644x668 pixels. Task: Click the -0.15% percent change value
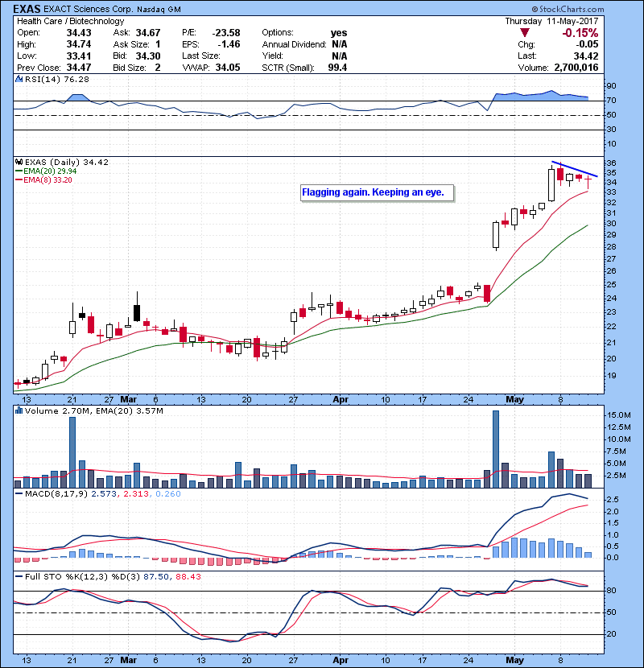580,33
